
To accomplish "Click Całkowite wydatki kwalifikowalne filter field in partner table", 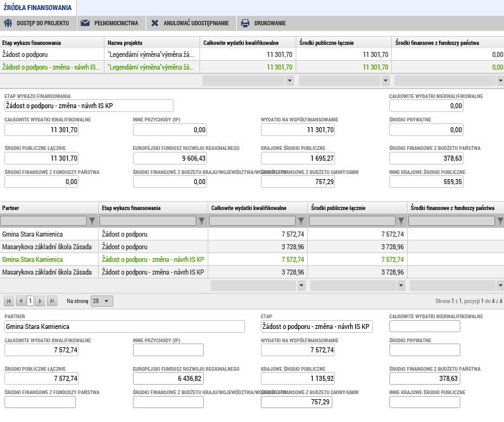I will click(x=253, y=221).
